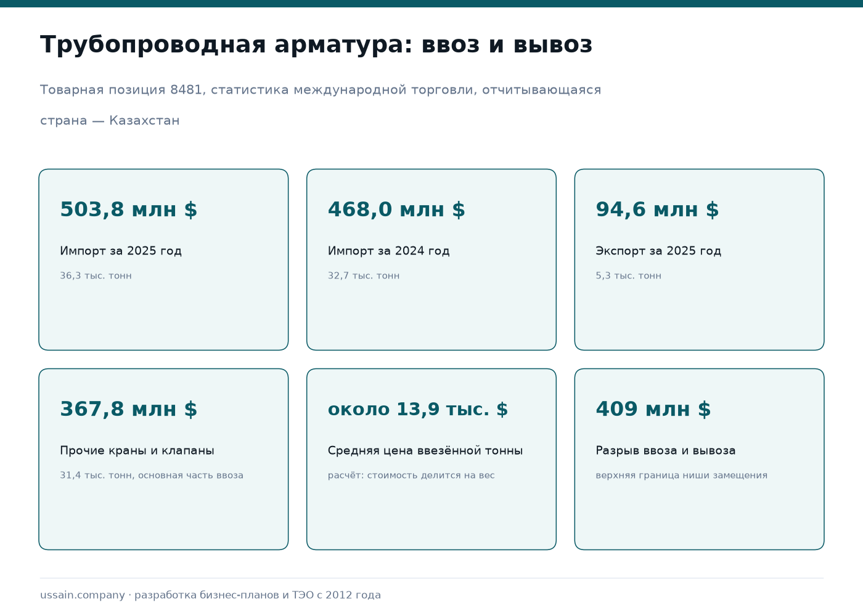863x616 pixels.
Task: Select the value 'около 13,9 тыс. $'
Action: tap(418, 409)
